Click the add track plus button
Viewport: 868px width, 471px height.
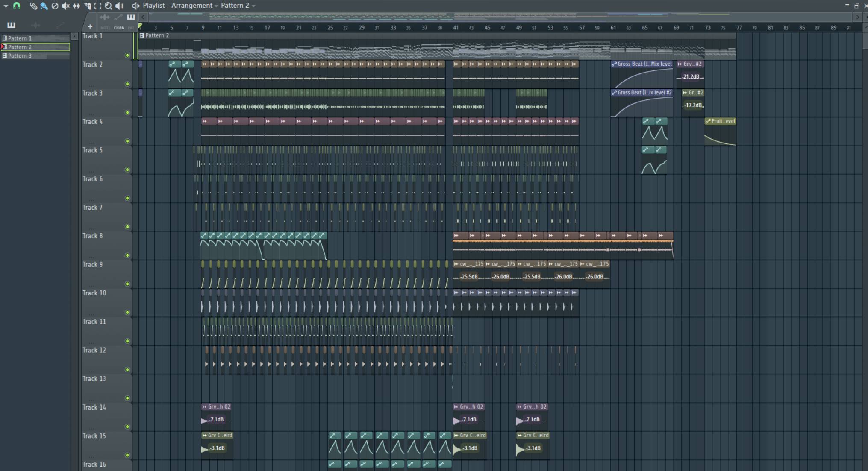pos(90,26)
